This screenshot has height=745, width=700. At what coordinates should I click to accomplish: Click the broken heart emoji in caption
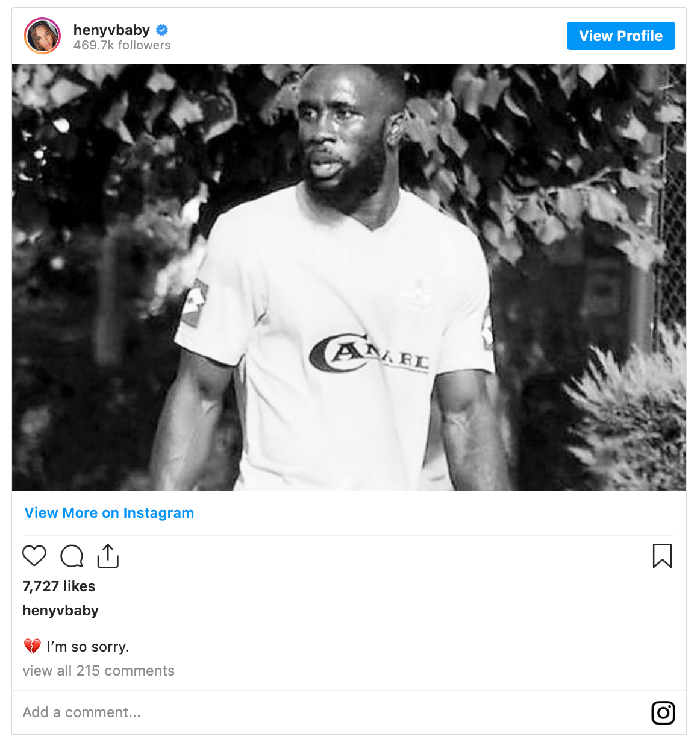(32, 647)
